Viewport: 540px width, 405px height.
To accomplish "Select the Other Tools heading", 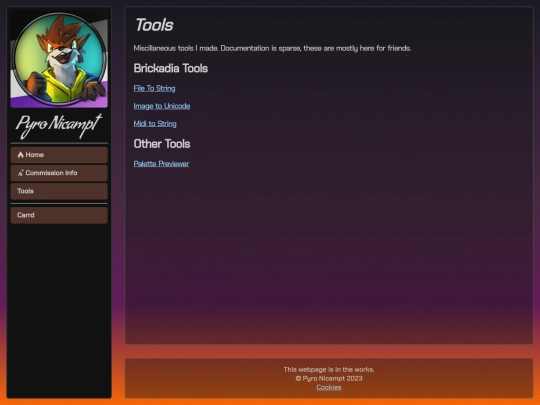I will point(162,144).
